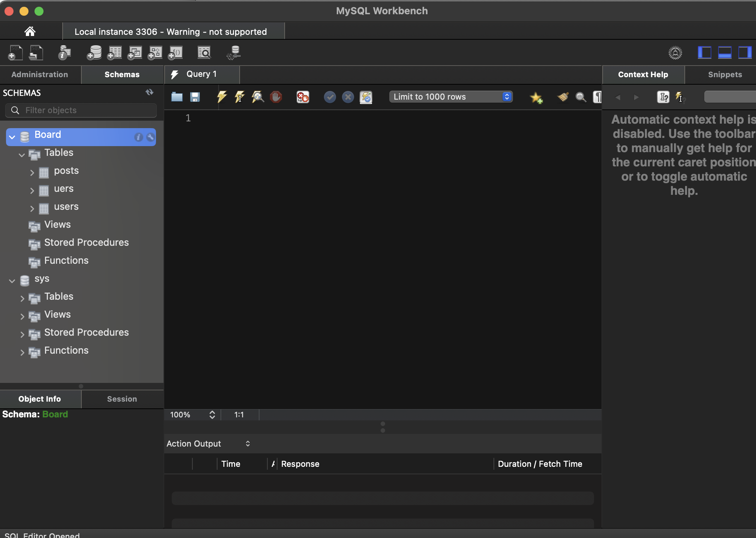Click the commit transaction checkmark icon
This screenshot has height=538, width=756.
click(330, 97)
